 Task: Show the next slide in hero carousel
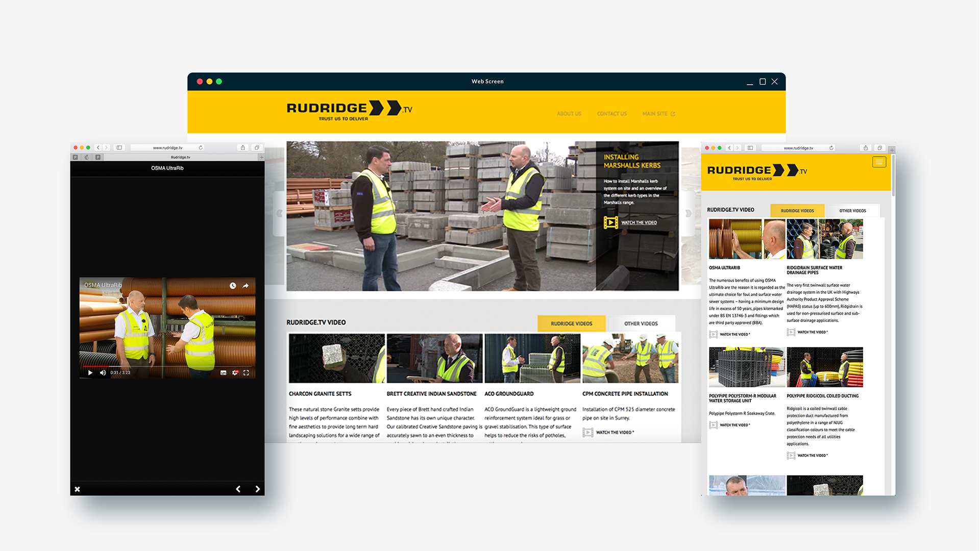pyautogui.click(x=689, y=213)
